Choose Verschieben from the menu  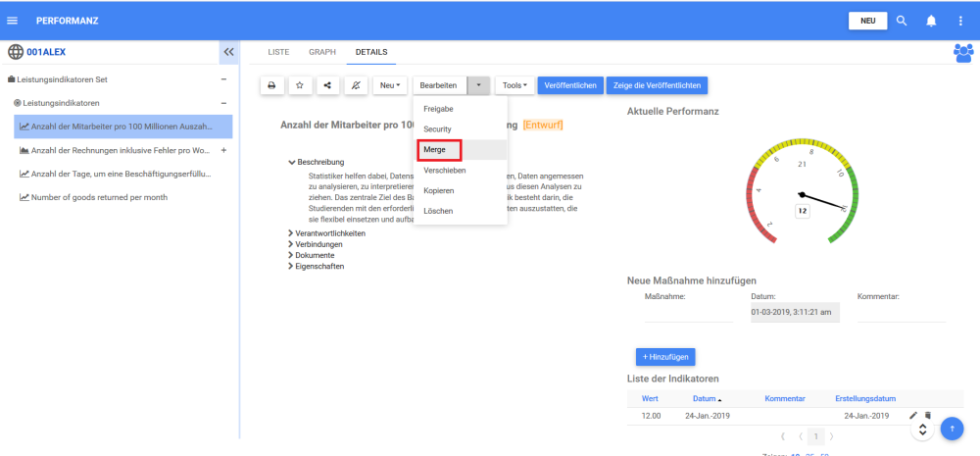pyautogui.click(x=460, y=170)
